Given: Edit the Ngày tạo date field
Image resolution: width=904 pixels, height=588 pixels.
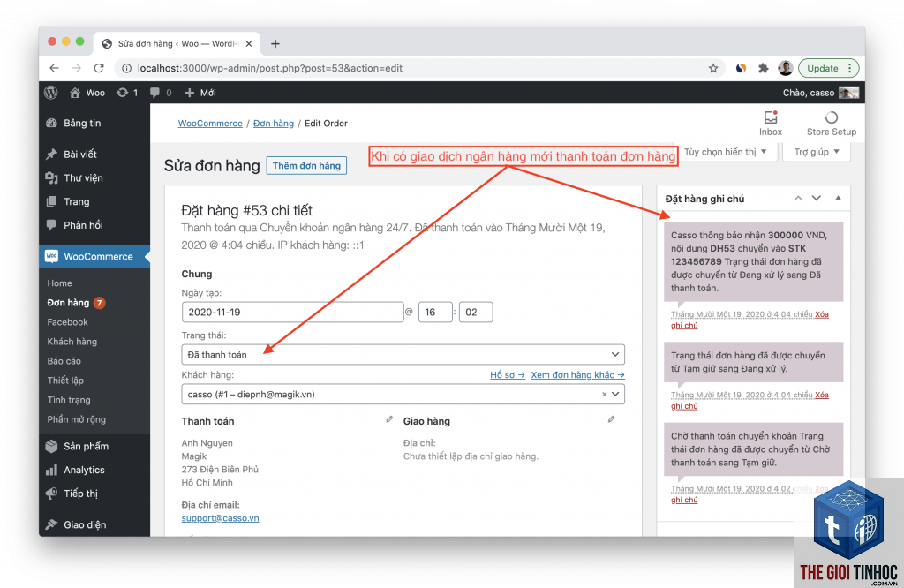Looking at the screenshot, I should coord(292,312).
